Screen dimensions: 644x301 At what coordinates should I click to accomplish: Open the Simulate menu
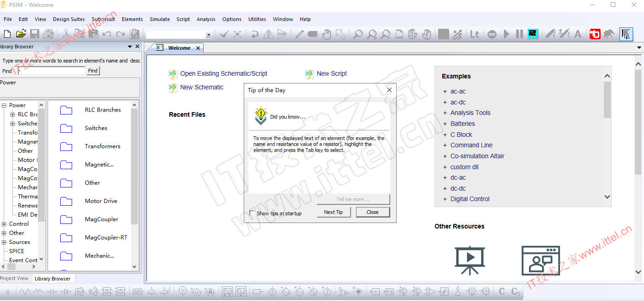point(160,19)
